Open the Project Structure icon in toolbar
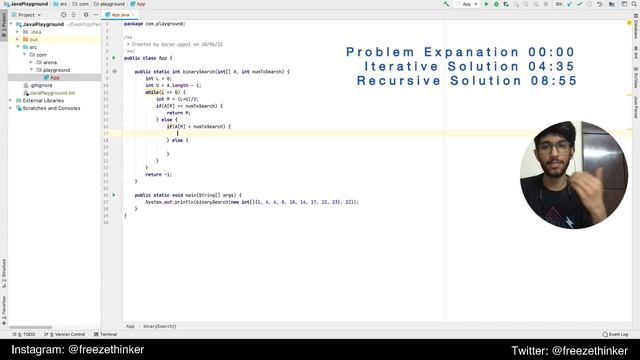The width and height of the screenshot is (640, 360). click(x=611, y=4)
